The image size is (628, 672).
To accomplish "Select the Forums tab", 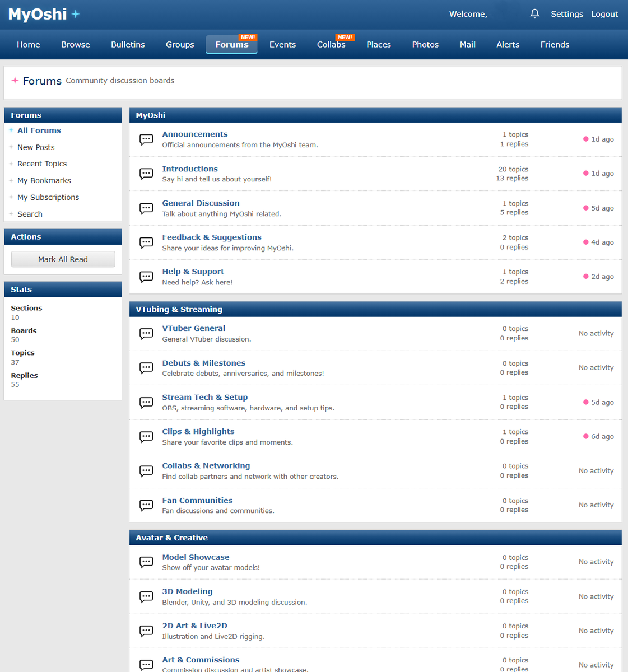I will (232, 45).
